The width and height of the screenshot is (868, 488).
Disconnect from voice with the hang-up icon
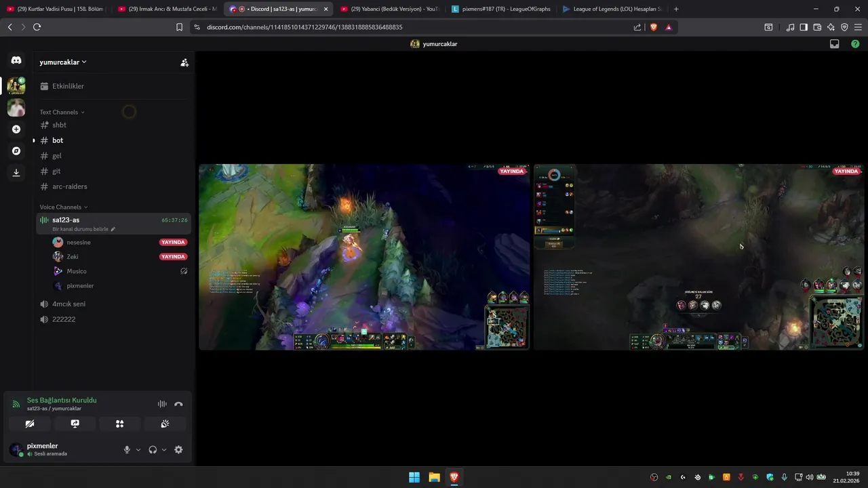coord(178,404)
